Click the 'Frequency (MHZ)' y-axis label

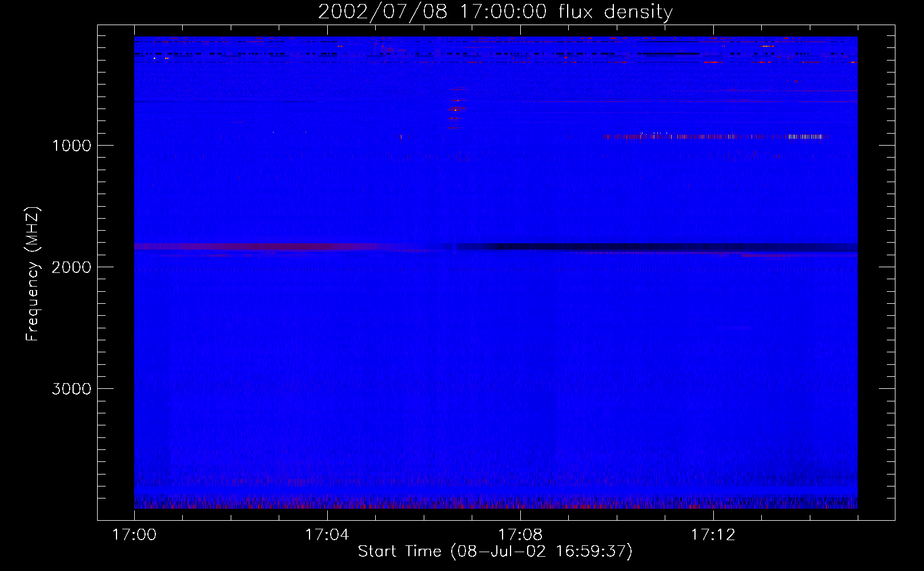tap(32, 274)
